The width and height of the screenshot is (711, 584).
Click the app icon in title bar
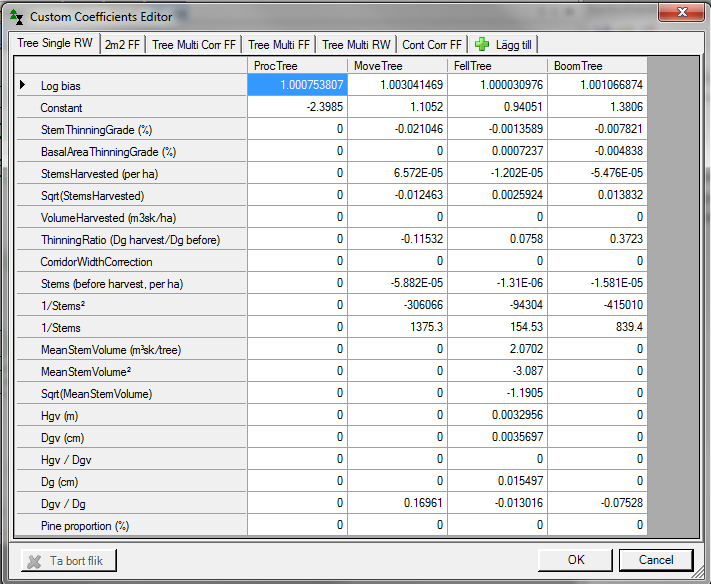click(x=17, y=16)
